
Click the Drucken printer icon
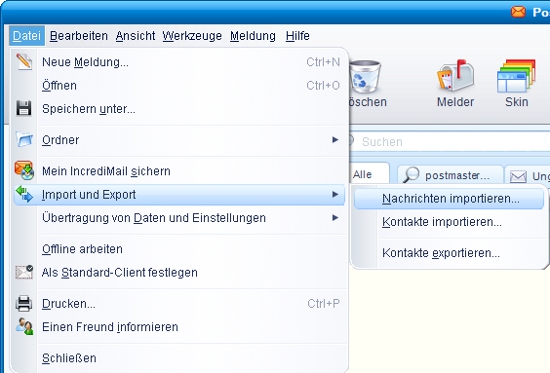click(24, 303)
